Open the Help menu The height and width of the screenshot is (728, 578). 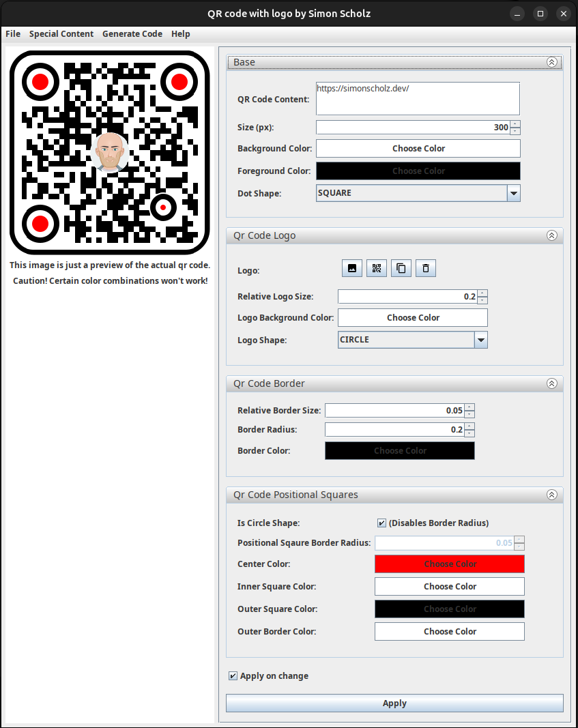[x=181, y=34]
